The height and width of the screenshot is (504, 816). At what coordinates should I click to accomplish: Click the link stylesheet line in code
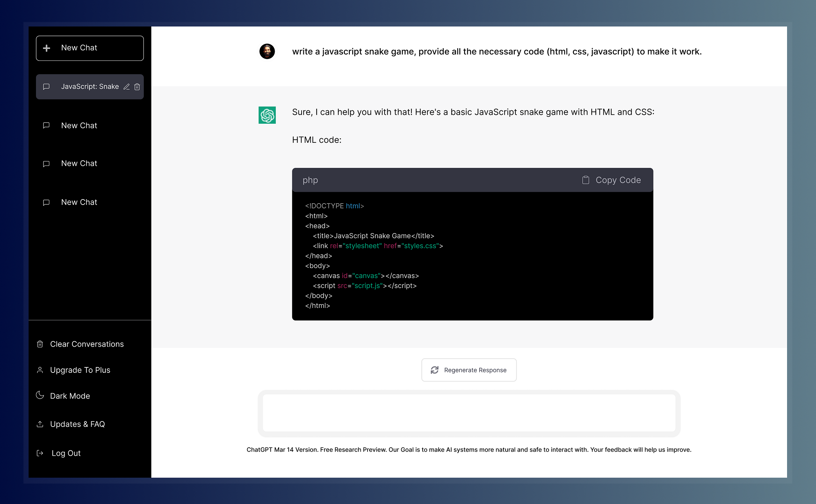378,246
